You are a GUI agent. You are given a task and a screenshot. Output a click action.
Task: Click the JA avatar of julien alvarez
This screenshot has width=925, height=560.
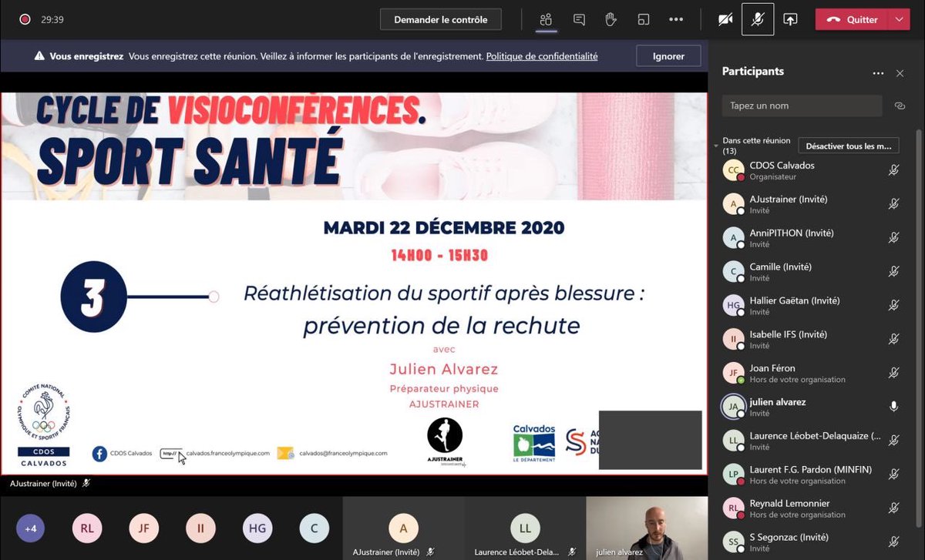pyautogui.click(x=733, y=407)
